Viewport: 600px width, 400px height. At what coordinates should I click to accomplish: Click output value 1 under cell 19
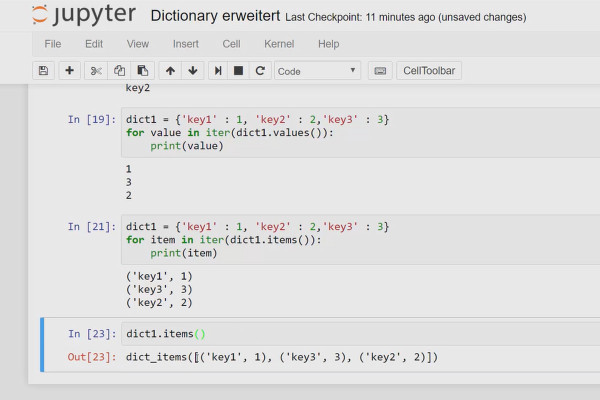tap(129, 169)
